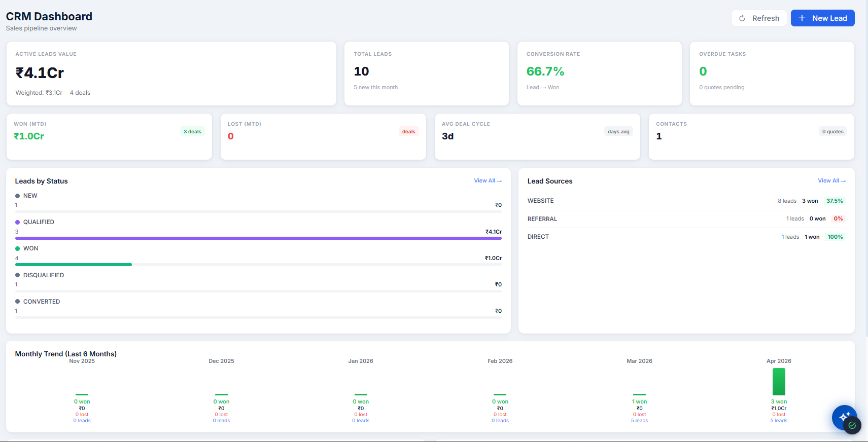Click the 0% badge for Referral

[838, 219]
